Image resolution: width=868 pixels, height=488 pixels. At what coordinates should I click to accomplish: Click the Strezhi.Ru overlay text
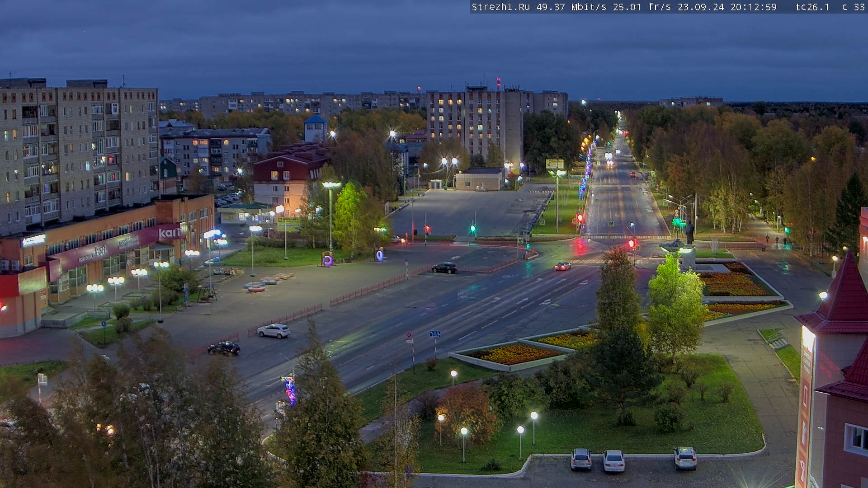point(501,7)
